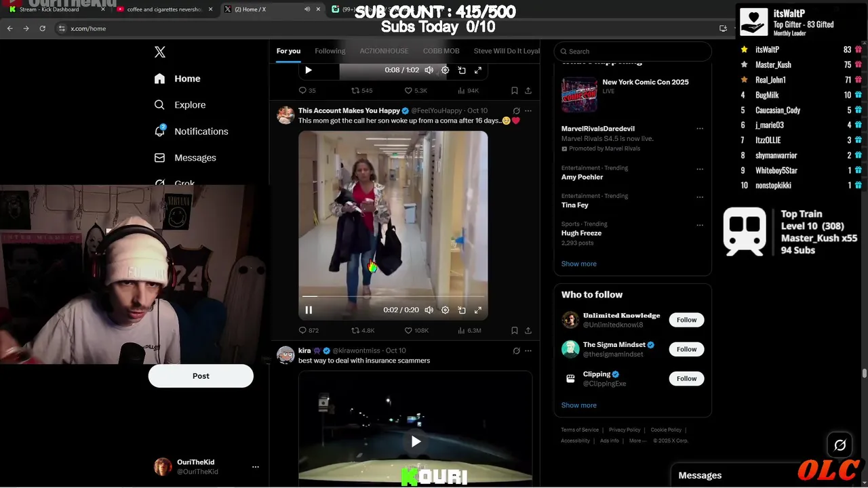Open more options for Tina Fey trend

[700, 197]
